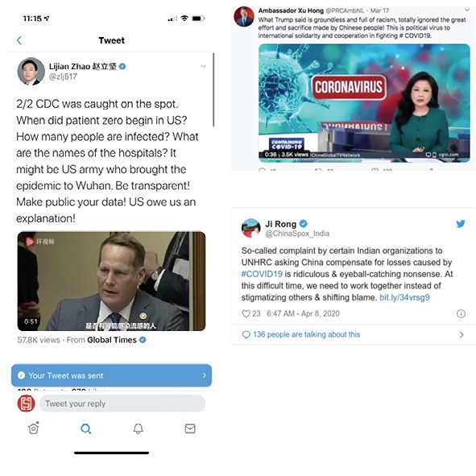Tap the back arrow beside Tweet title
Viewport: 476px width, 476px height.
point(19,40)
